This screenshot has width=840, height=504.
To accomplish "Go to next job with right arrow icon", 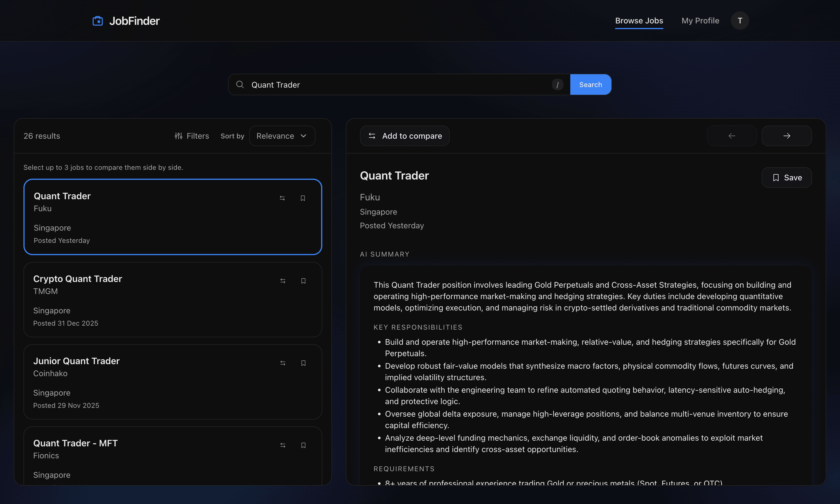I will (786, 136).
